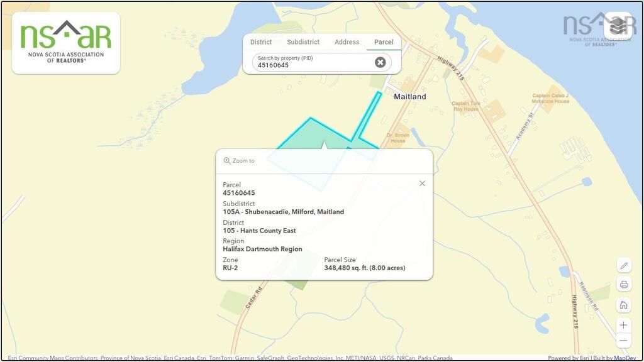Switch to the Subdistrict tab

(303, 42)
